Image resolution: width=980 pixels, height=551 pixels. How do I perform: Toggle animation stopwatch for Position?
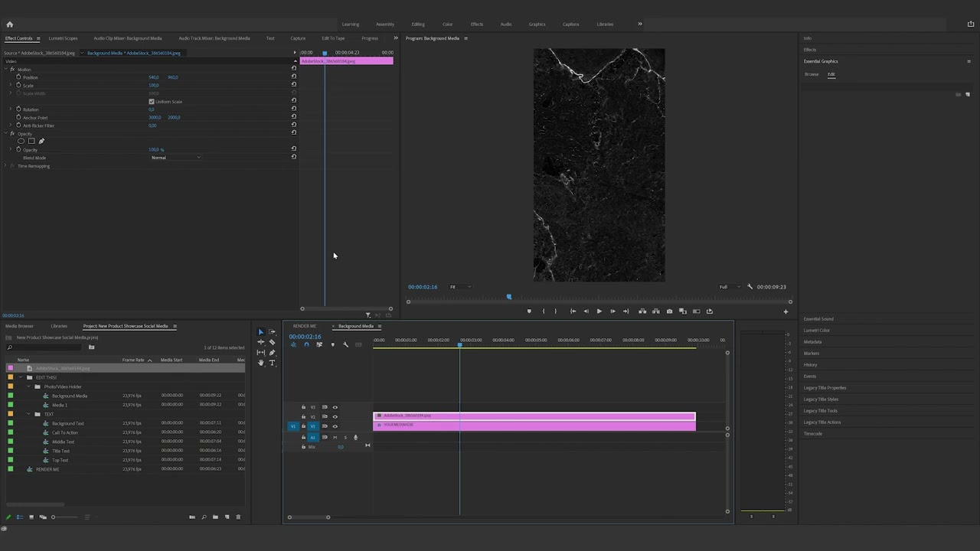point(18,77)
